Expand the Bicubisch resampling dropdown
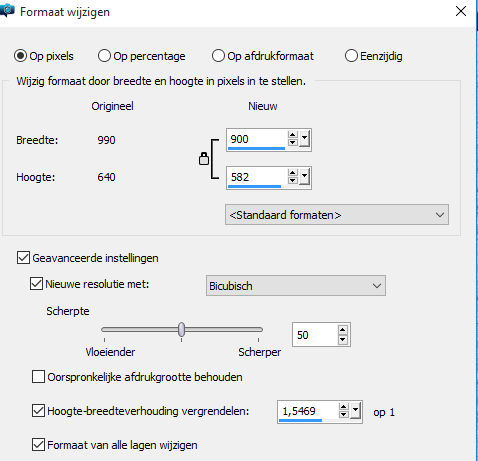The image size is (478, 461). (296, 286)
